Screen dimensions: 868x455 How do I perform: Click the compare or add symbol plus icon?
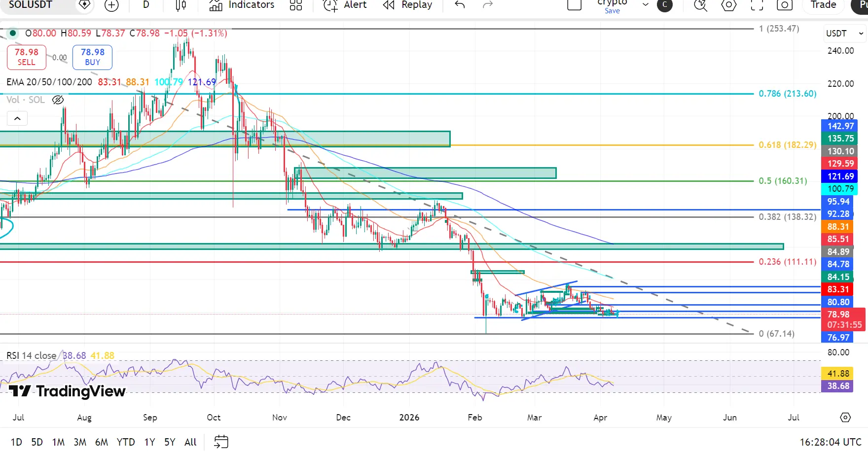click(112, 5)
